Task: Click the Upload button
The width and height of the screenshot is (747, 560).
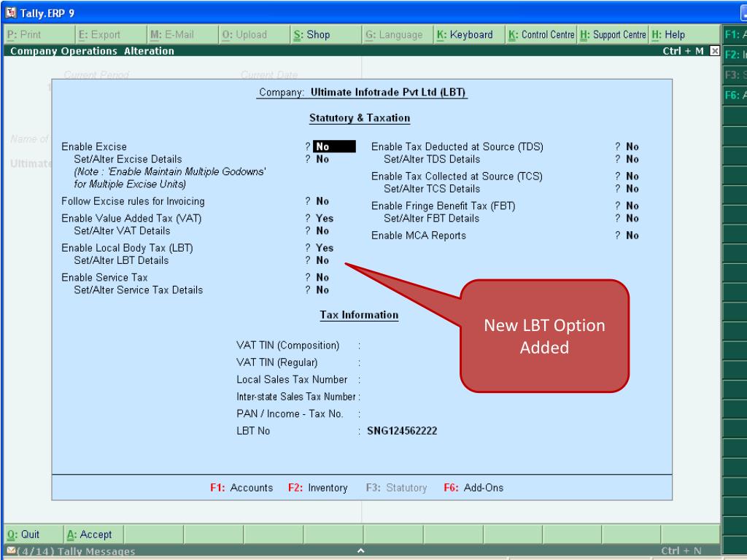Action: [x=255, y=35]
